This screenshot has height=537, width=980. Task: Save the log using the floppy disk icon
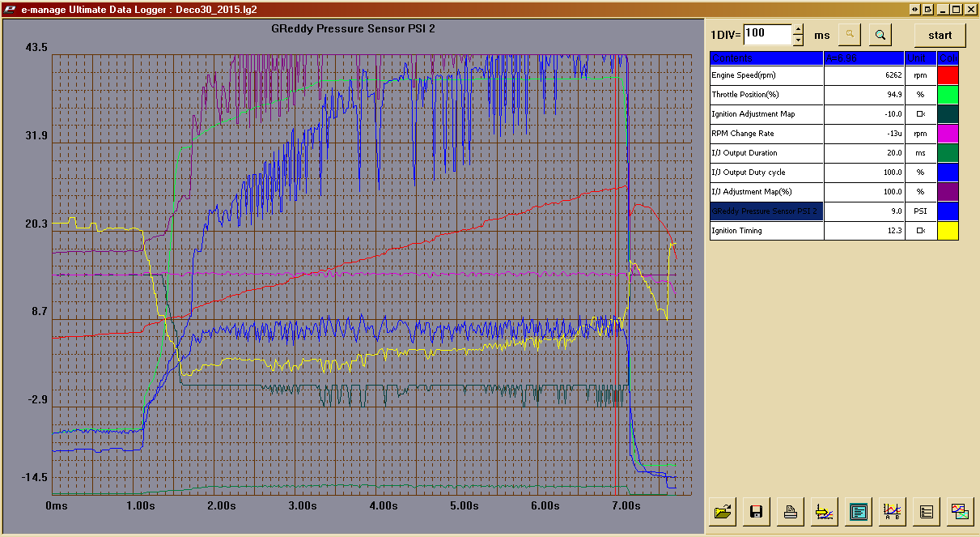[x=757, y=511]
